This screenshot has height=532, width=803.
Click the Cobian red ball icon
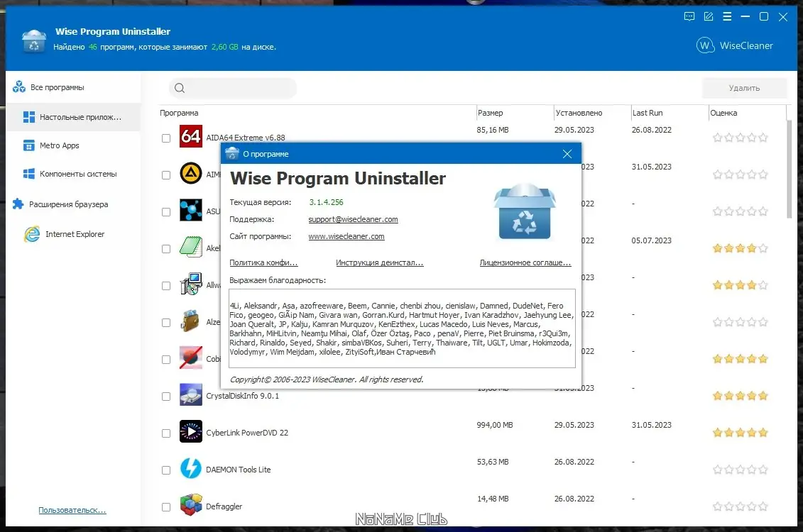click(x=190, y=358)
